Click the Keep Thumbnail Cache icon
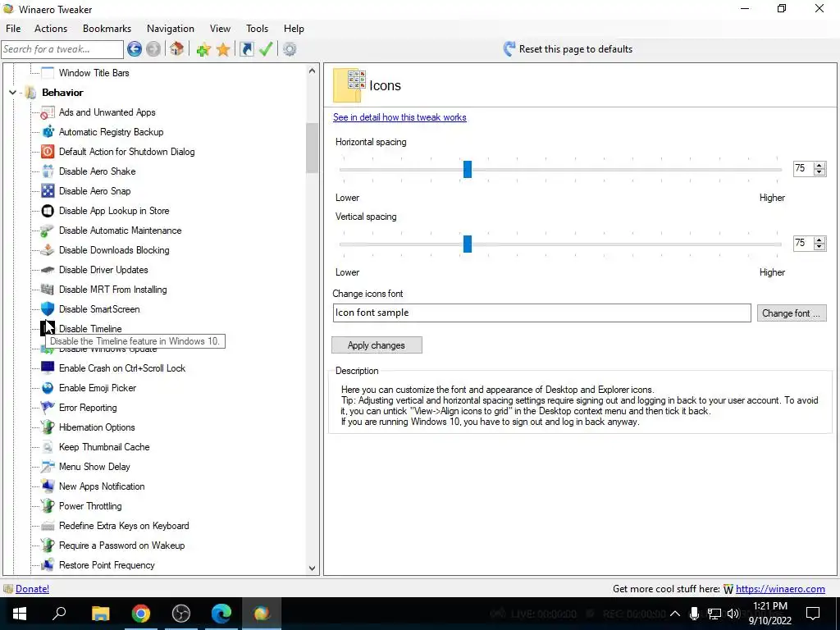The width and height of the screenshot is (840, 630). (48, 447)
